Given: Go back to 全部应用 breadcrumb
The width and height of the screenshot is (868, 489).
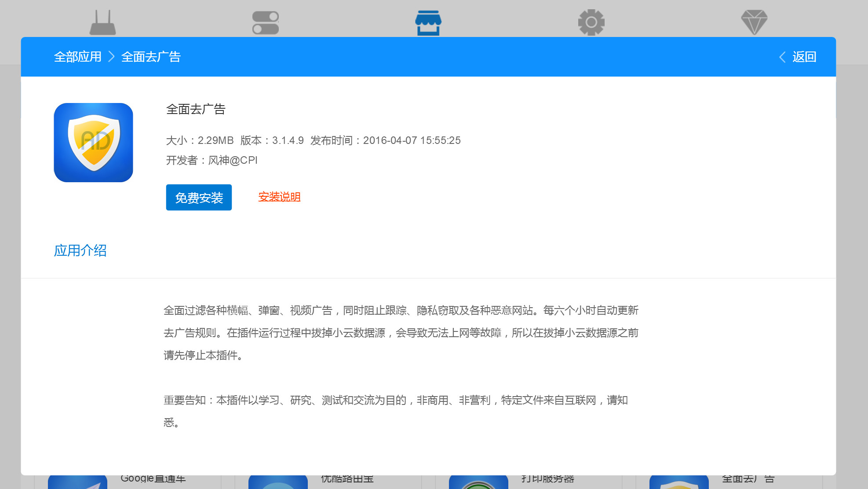Looking at the screenshot, I should [78, 57].
